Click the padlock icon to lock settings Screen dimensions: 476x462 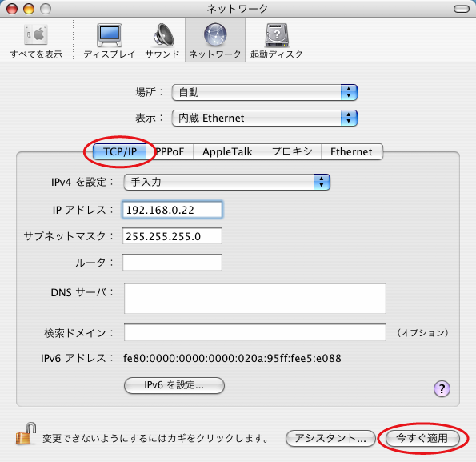(26, 434)
